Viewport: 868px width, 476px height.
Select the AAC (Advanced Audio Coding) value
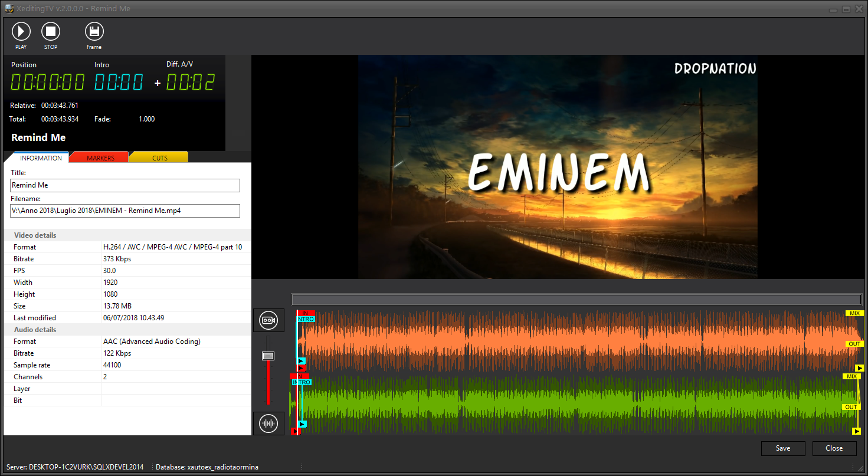[152, 342]
